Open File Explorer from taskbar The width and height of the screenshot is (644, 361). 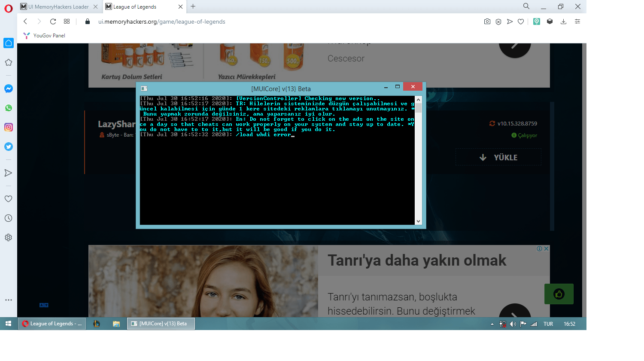116,324
